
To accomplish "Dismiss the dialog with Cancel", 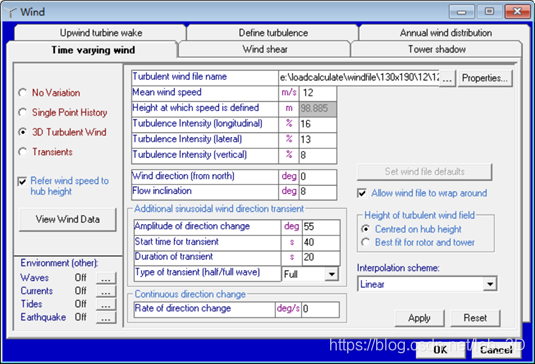I will click(496, 350).
